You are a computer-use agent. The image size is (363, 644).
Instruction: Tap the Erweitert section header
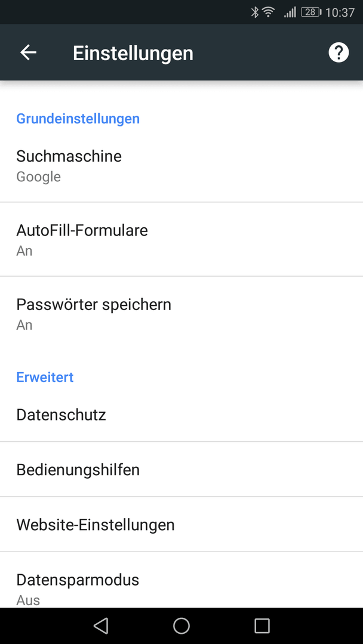[45, 377]
